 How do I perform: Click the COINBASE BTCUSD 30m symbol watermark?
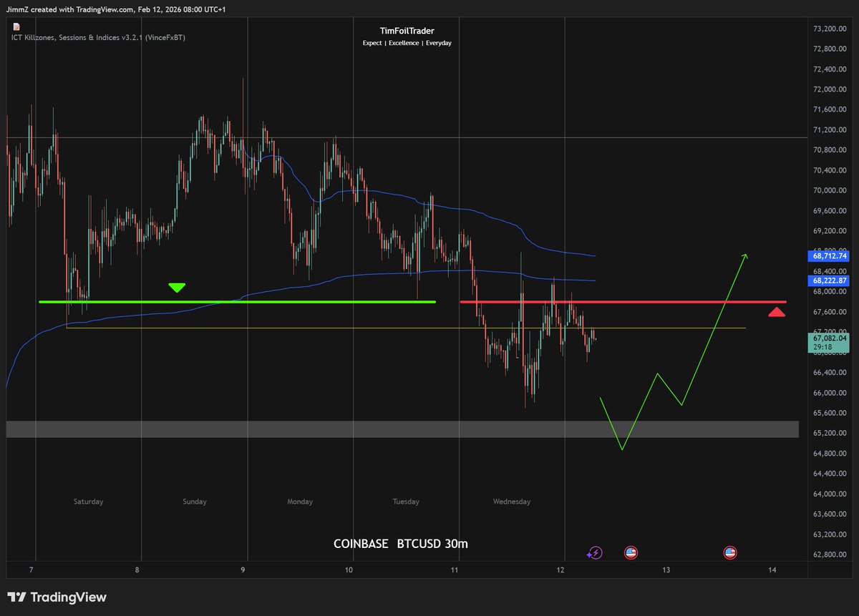(x=400, y=544)
